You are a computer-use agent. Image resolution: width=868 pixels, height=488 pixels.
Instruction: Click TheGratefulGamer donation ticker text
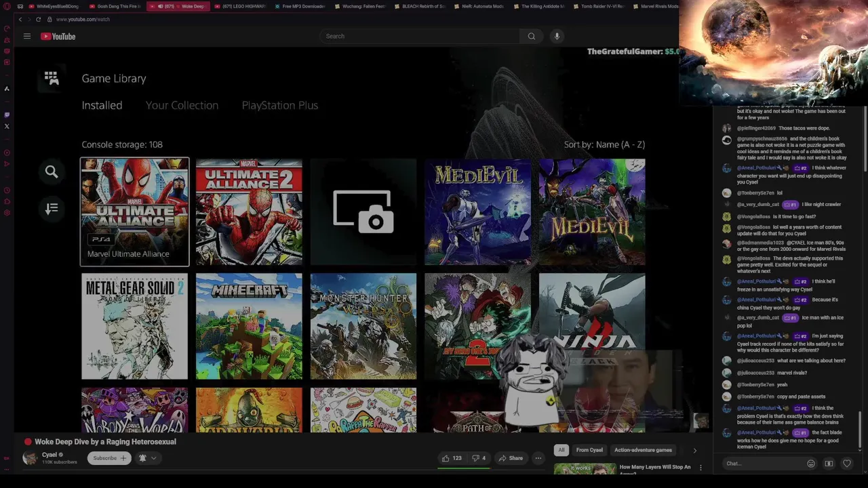(633, 52)
